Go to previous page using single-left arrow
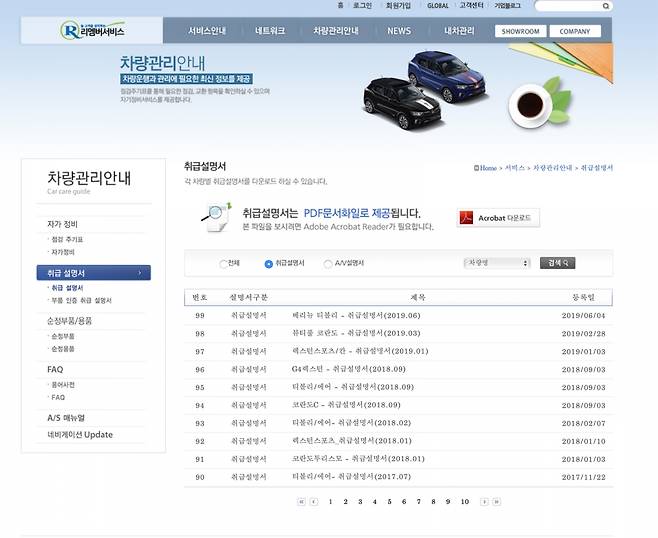 point(314,502)
